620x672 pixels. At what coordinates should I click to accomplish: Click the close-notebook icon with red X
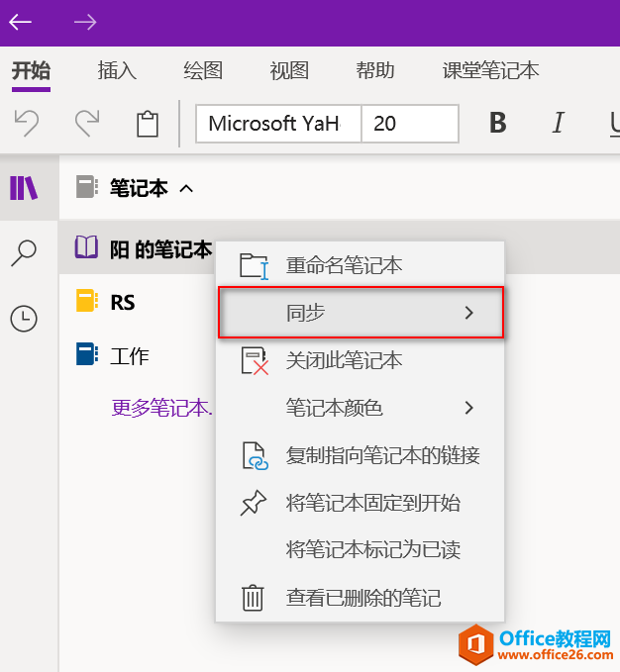click(x=255, y=361)
